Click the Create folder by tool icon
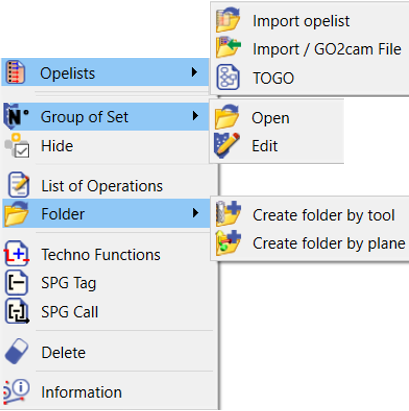 coord(228,214)
